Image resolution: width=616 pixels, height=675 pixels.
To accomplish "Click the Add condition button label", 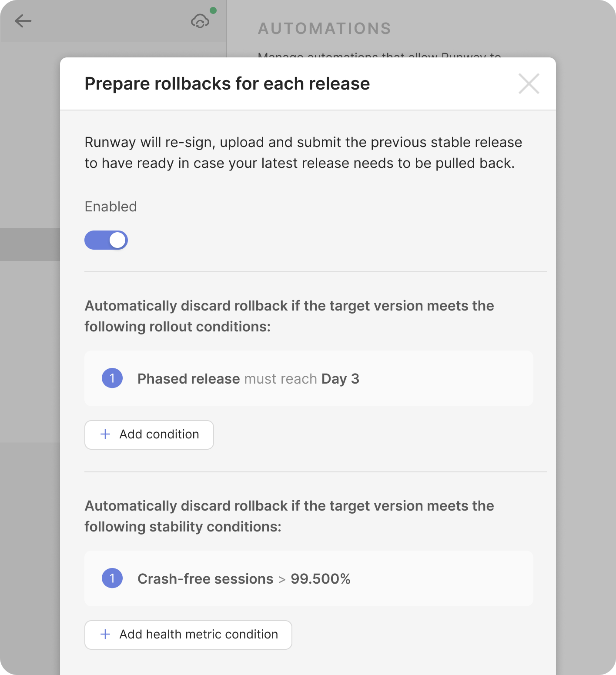I will pos(159,434).
